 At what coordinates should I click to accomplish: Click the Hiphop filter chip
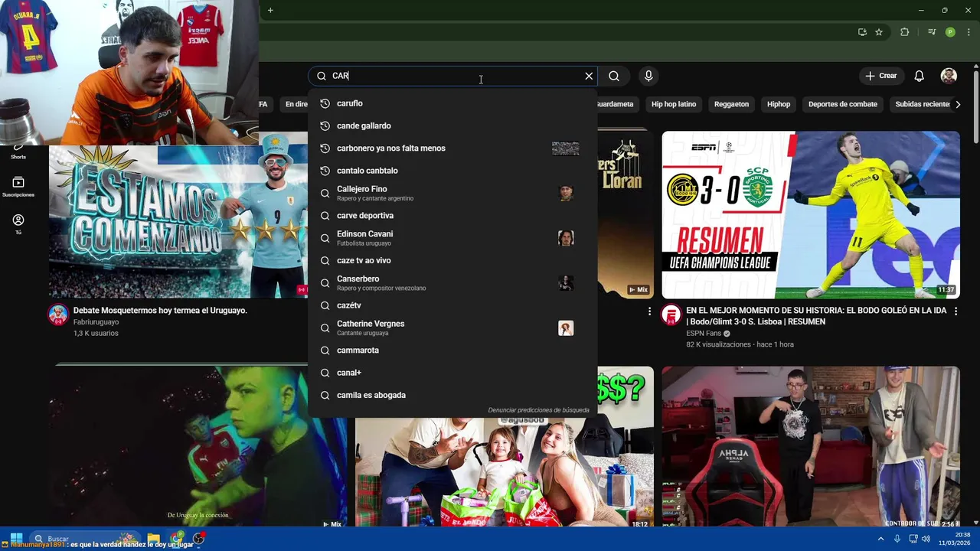point(779,104)
